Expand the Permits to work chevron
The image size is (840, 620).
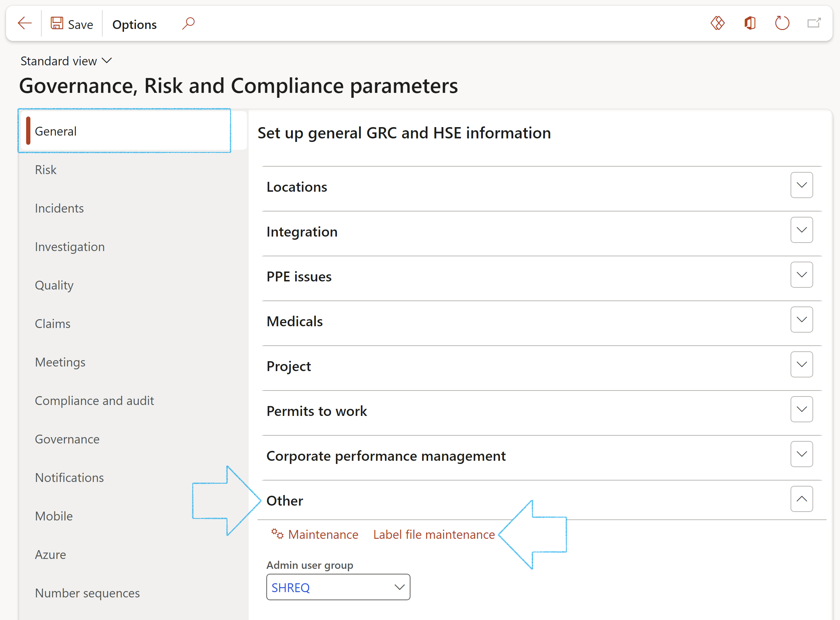[801, 409]
